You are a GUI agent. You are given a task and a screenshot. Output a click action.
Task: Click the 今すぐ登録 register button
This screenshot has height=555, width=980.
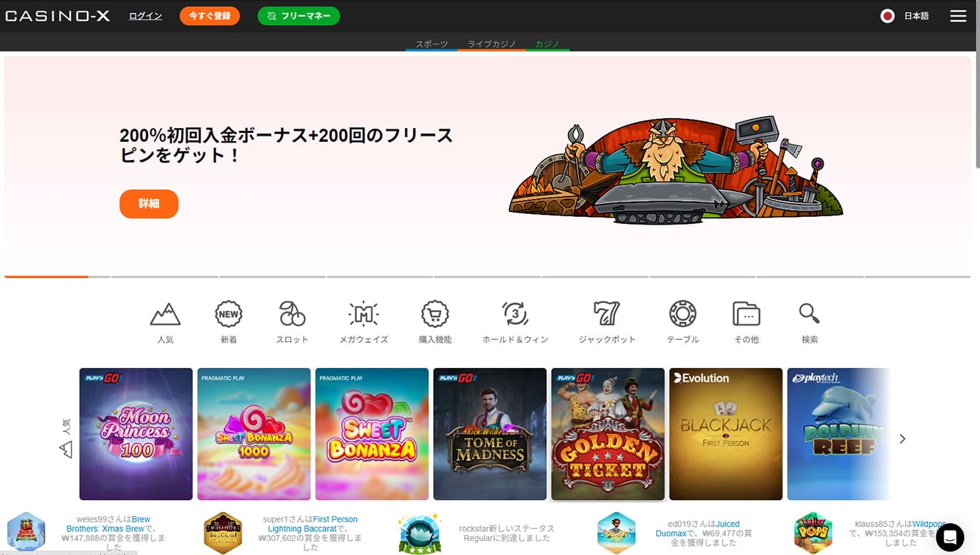(209, 16)
